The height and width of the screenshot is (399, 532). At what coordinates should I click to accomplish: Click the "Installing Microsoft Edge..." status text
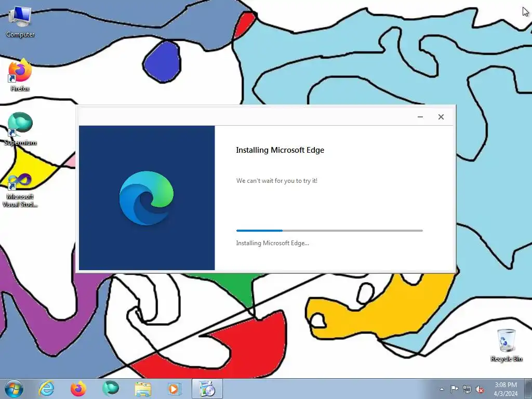click(x=272, y=243)
